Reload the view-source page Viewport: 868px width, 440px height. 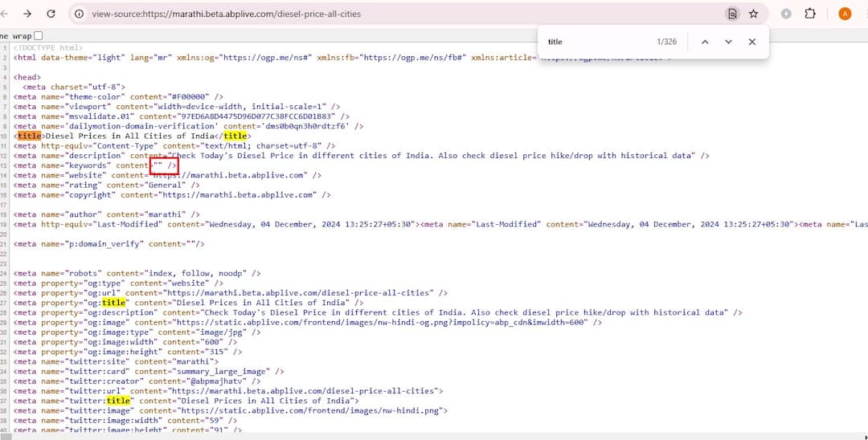click(51, 14)
